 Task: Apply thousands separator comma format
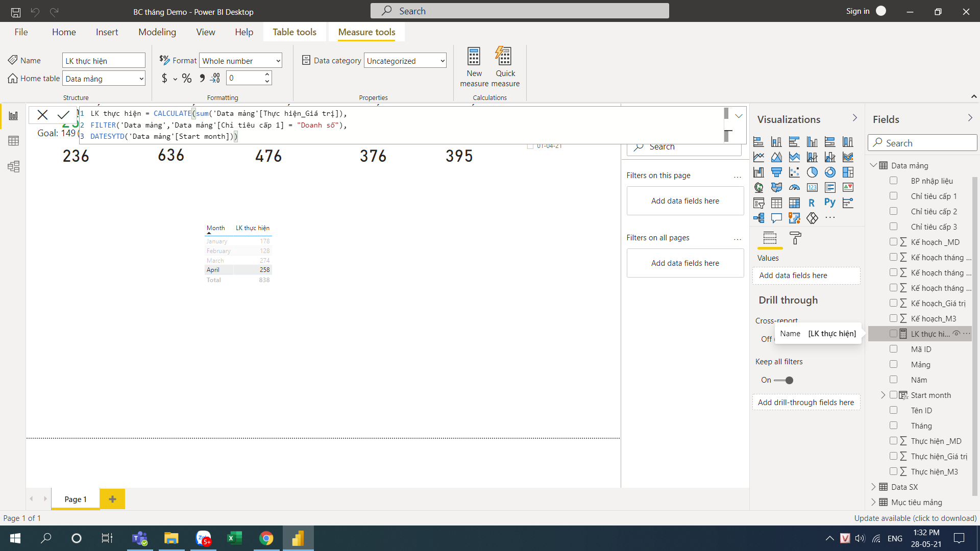coord(202,78)
